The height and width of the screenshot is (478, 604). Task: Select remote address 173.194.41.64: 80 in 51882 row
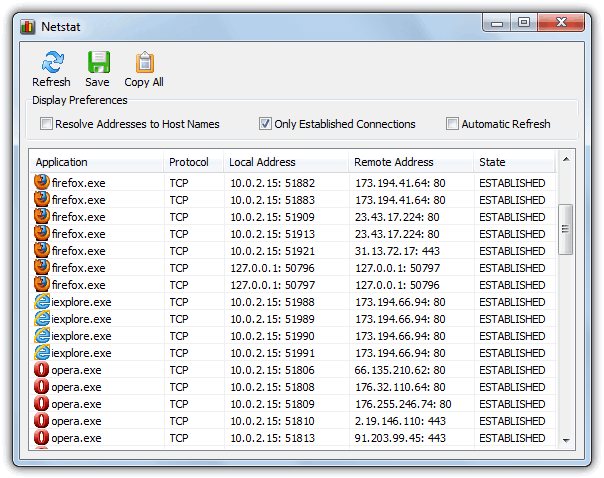pyautogui.click(x=400, y=183)
